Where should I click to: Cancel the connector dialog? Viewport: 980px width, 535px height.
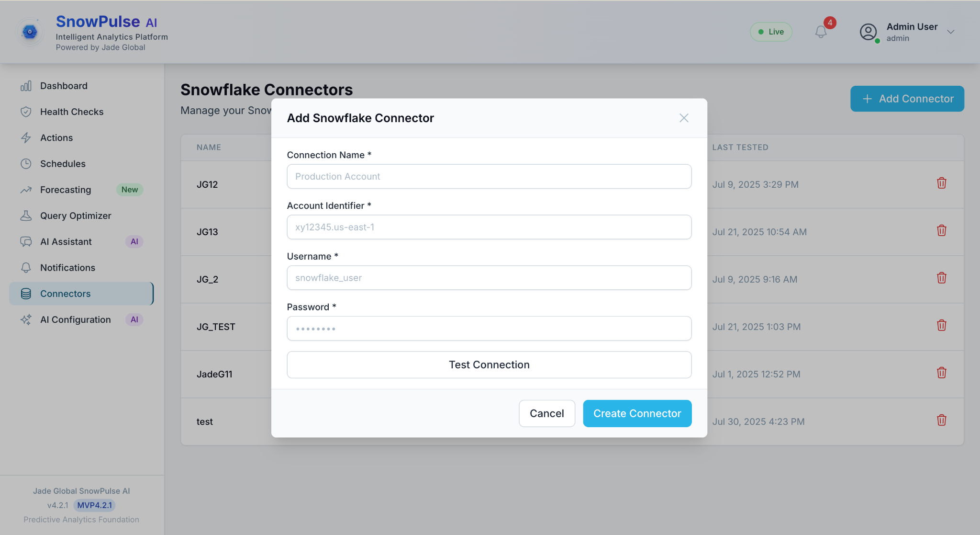546,413
